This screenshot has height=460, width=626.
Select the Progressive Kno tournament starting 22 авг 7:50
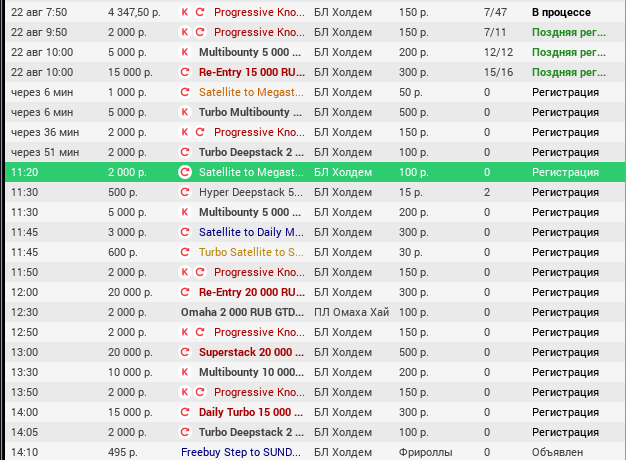259,12
